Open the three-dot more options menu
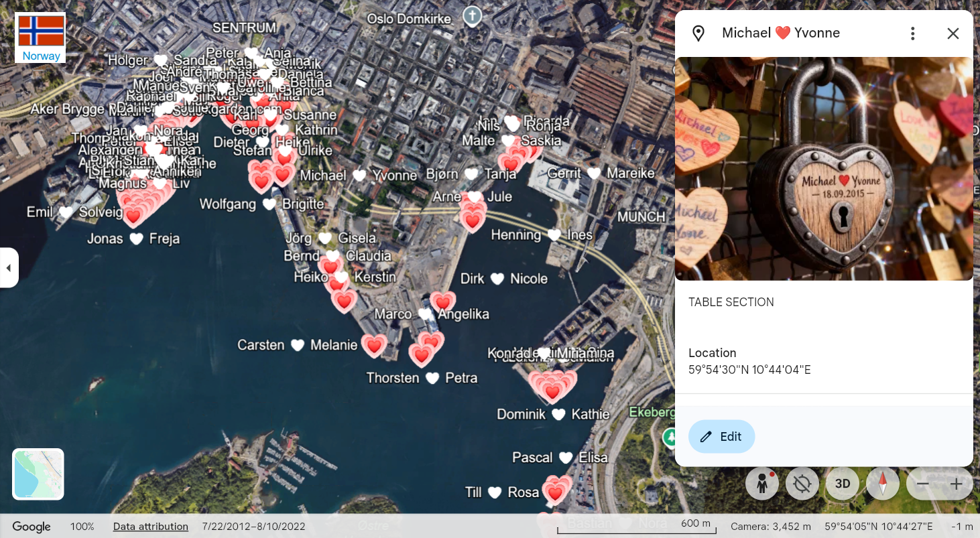This screenshot has height=538, width=980. pyautogui.click(x=912, y=33)
